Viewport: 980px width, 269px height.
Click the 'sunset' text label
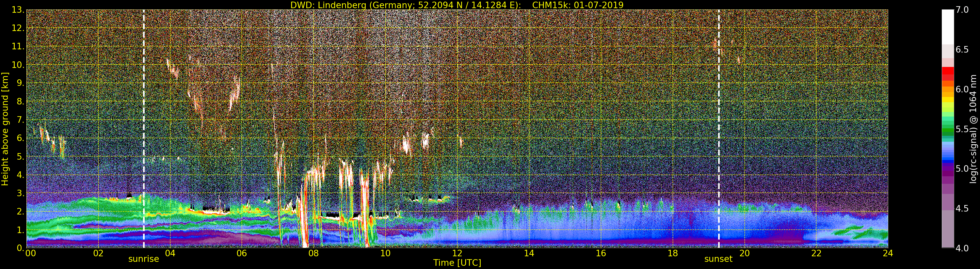718,259
